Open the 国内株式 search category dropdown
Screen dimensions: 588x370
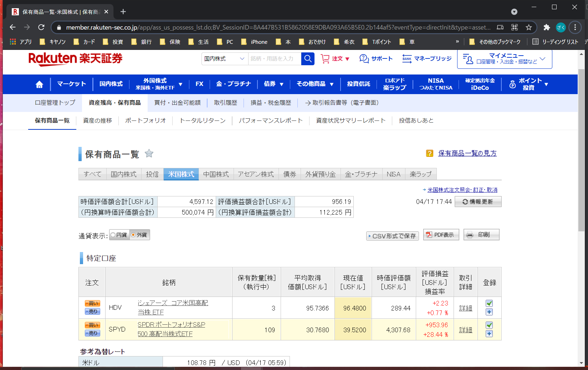(225, 58)
